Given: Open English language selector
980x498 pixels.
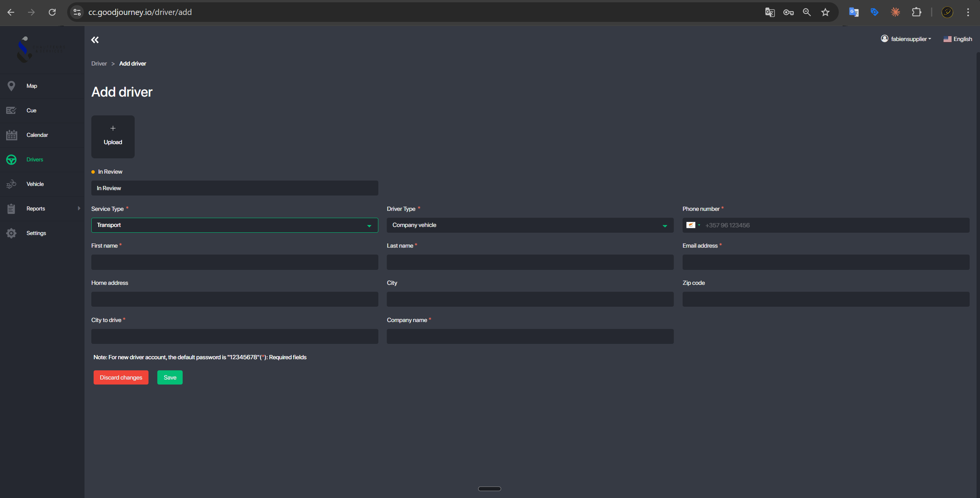Looking at the screenshot, I should click(x=958, y=39).
